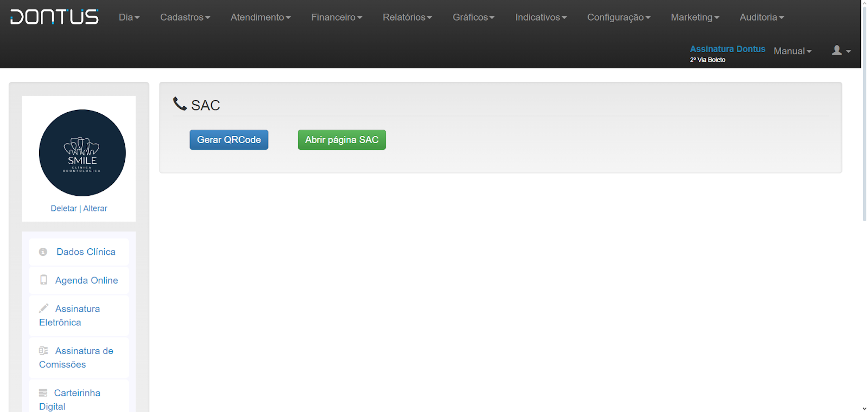Click the card icon beside Assinatura de Comissões
The width and height of the screenshot is (868, 412).
click(x=43, y=351)
